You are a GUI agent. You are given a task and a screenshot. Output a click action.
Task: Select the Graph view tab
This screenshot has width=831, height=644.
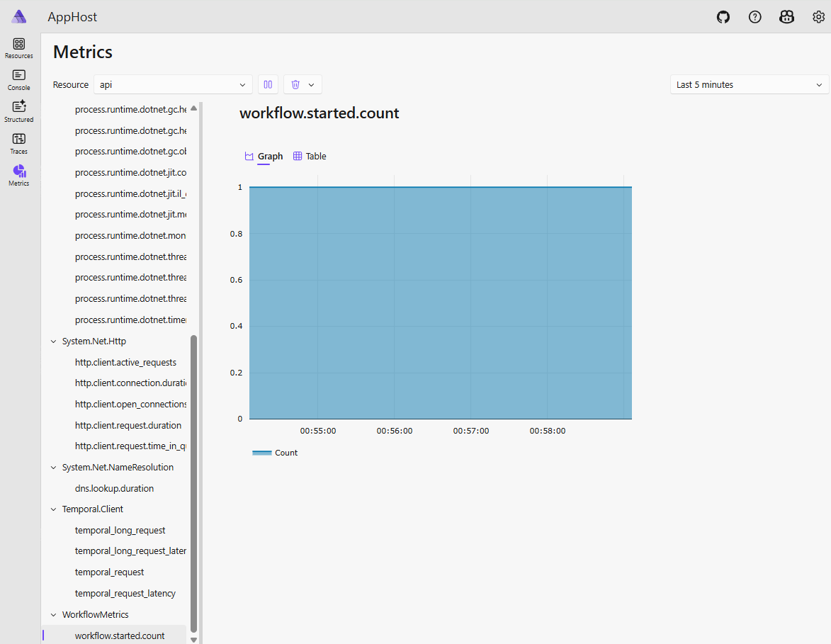(264, 157)
